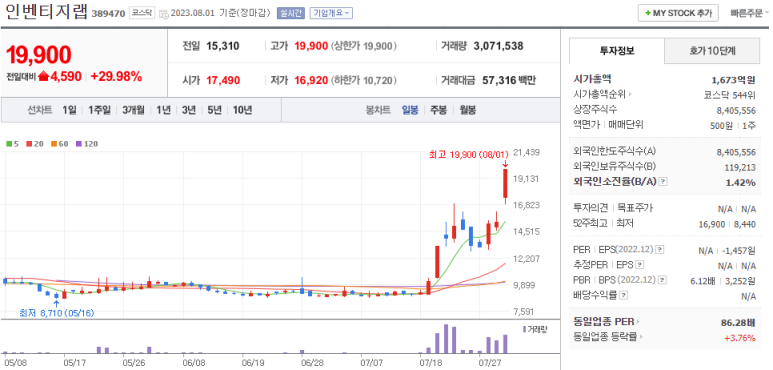Click the stock name 인벤티지랩

click(x=46, y=12)
